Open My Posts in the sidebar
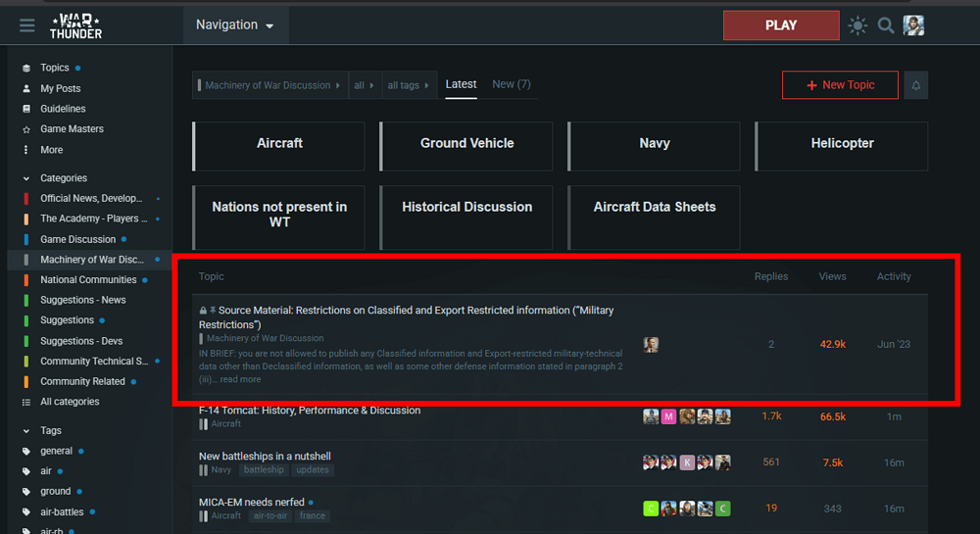 [x=60, y=89]
